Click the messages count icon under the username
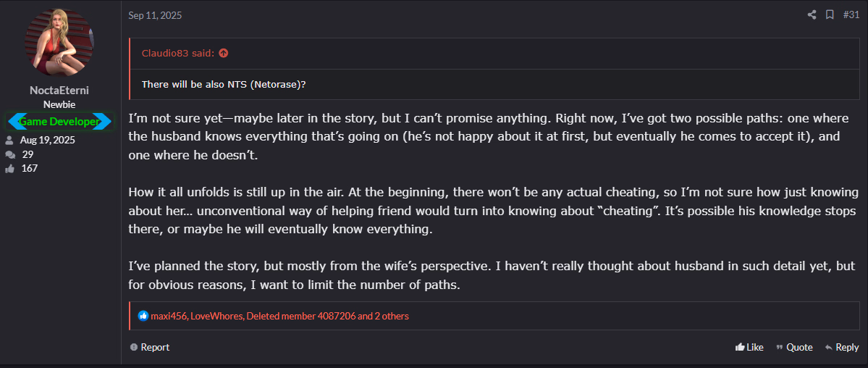This screenshot has width=868, height=368. click(10, 154)
